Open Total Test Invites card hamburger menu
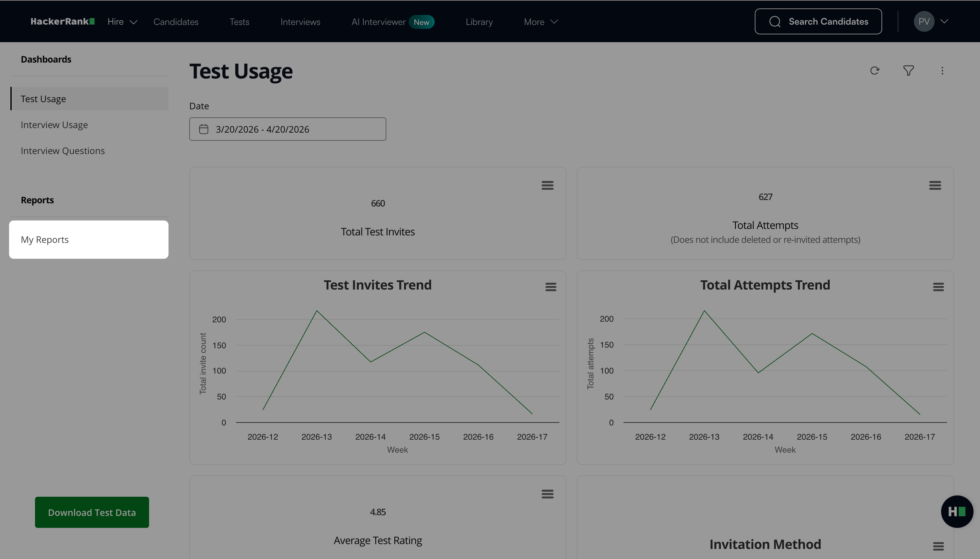Viewport: 980px width, 559px height. click(x=547, y=185)
